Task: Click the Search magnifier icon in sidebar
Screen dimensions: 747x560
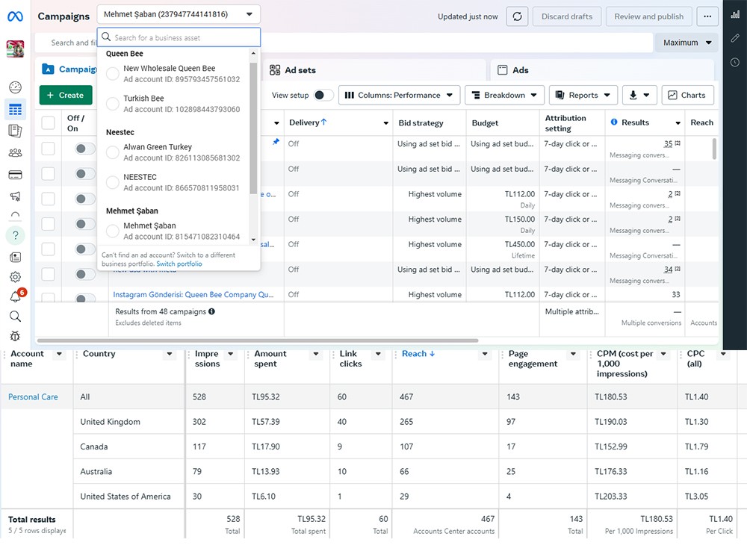Action: click(x=15, y=316)
